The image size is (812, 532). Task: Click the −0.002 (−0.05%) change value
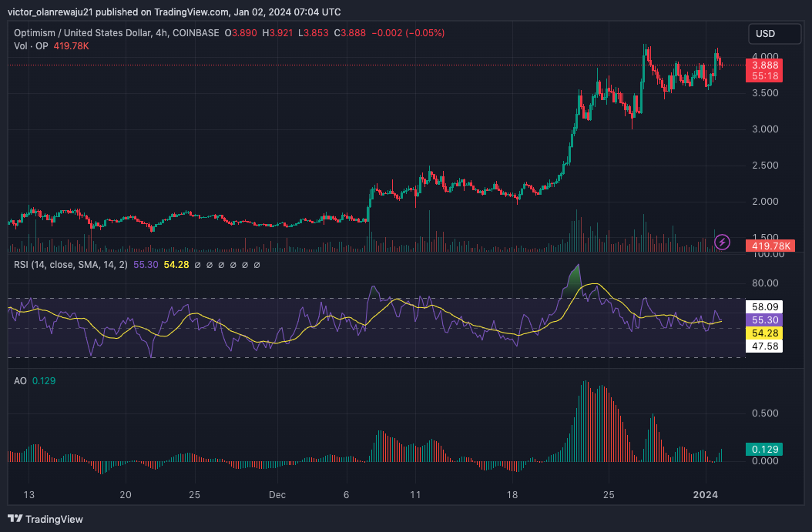tap(408, 32)
